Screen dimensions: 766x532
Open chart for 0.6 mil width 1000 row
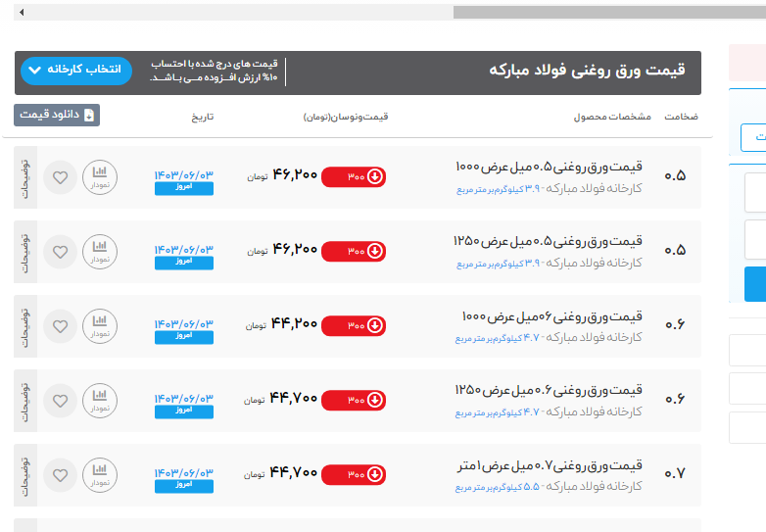99,326
